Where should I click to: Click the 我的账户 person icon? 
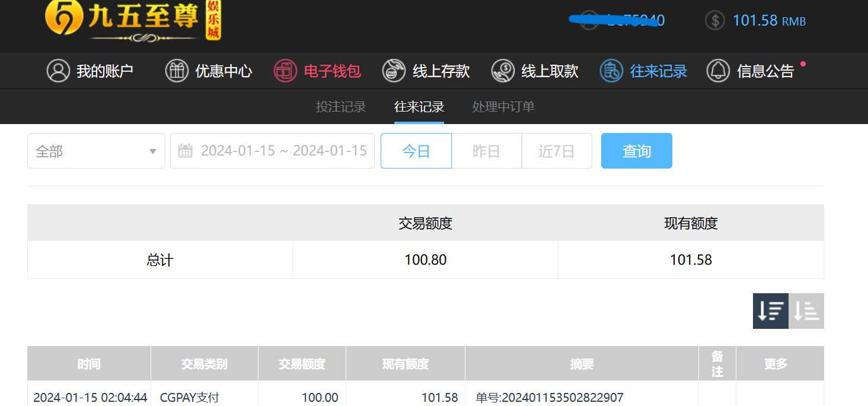pyautogui.click(x=58, y=71)
